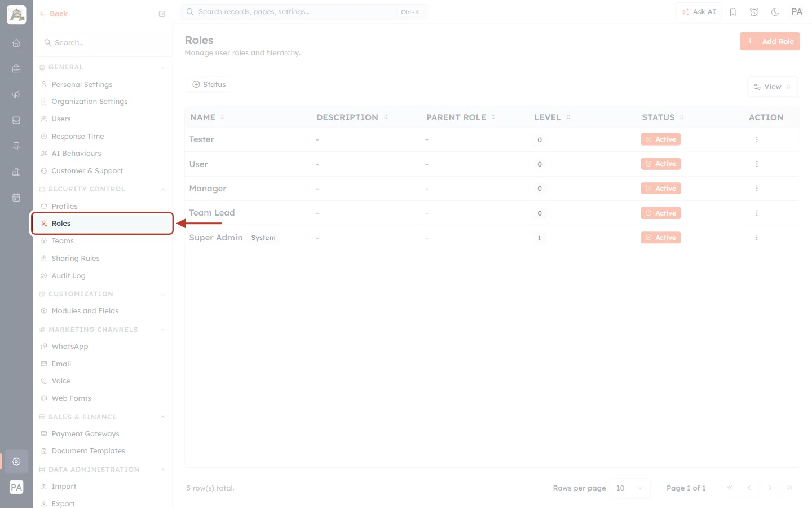Click the Team Lead role name
This screenshot has width=812, height=508.
(212, 213)
